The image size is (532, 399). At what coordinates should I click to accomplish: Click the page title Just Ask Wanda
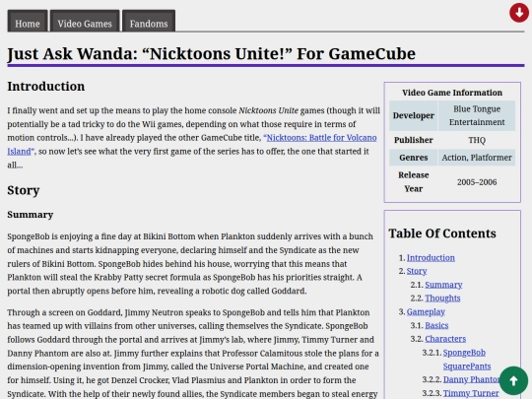click(x=212, y=53)
